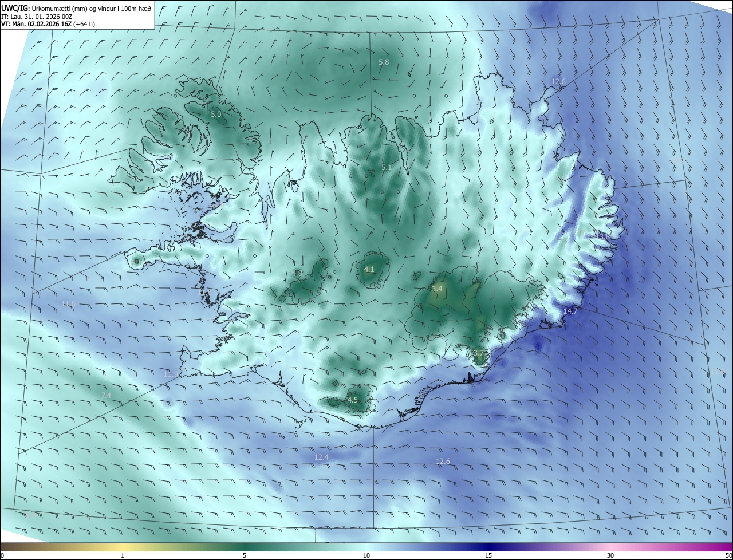Click the 3.7 map value label
Image resolution: width=733 pixels, height=560 pixels.
[x=479, y=353]
